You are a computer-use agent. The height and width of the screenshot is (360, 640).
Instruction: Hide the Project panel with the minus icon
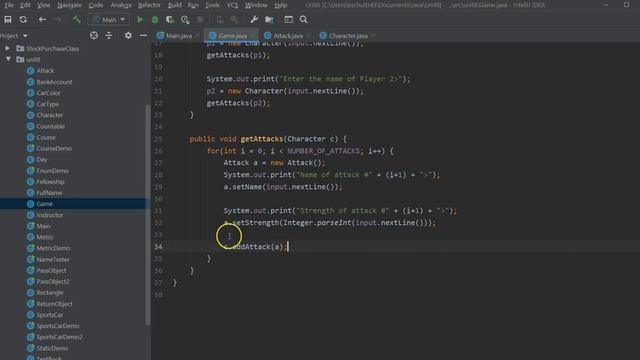point(143,36)
